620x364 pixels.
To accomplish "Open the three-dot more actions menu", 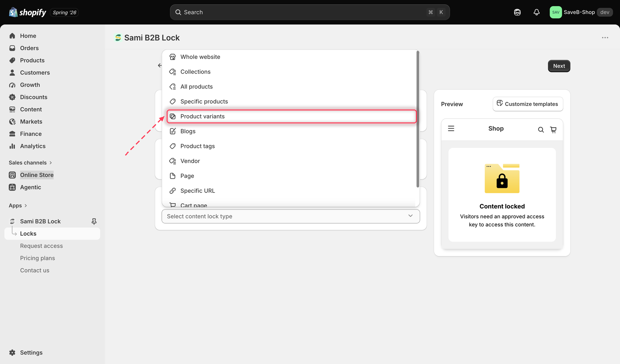I will (x=605, y=38).
